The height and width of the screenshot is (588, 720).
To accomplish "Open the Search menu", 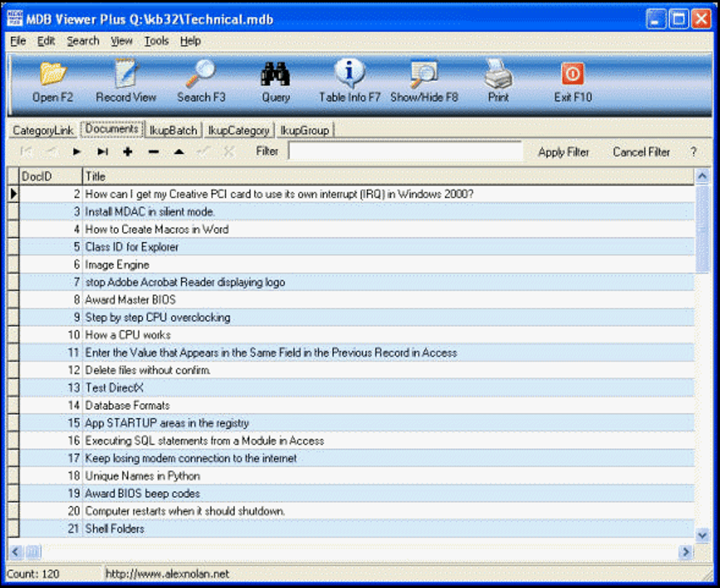I will tap(83, 41).
